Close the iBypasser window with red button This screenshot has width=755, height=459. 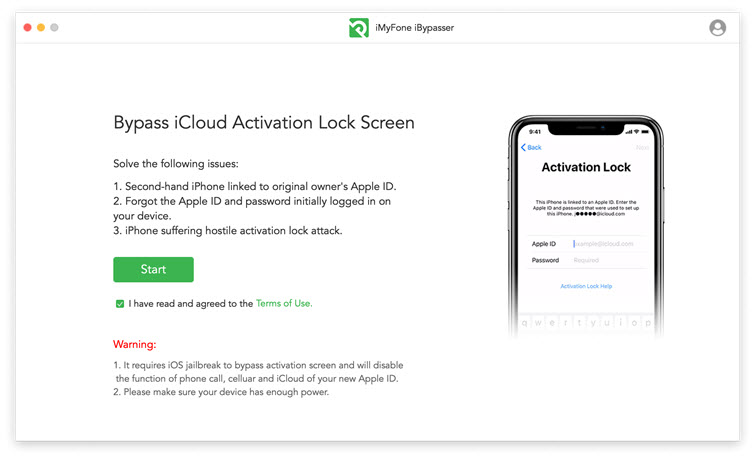[x=28, y=27]
